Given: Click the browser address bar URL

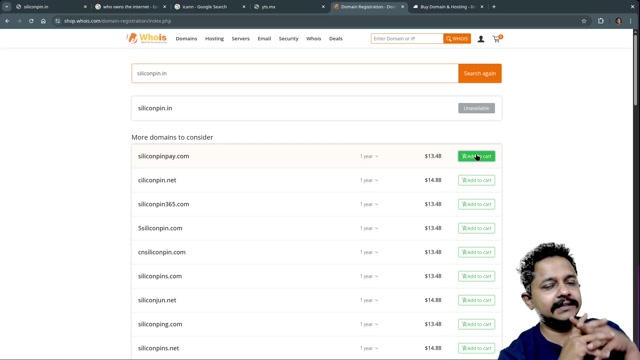Looking at the screenshot, I should pyautogui.click(x=118, y=21).
